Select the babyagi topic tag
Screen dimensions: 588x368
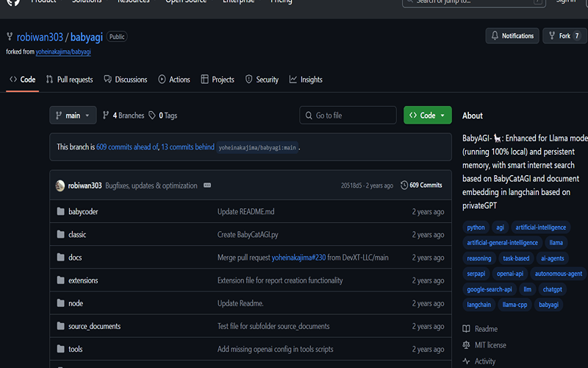pyautogui.click(x=548, y=305)
